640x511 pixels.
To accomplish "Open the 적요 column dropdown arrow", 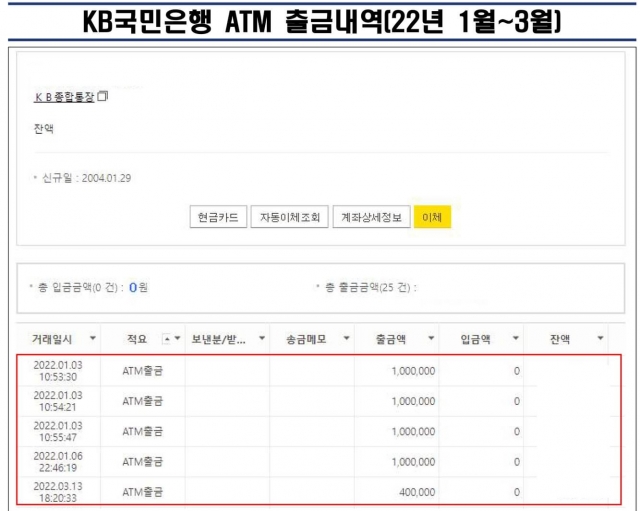I will (x=178, y=338).
